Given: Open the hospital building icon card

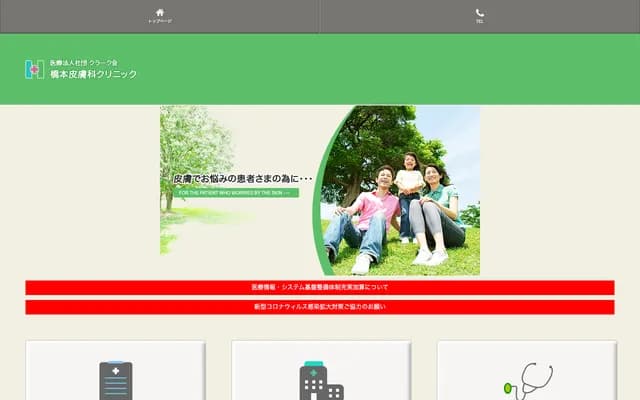Looking at the screenshot, I should 321,371.
